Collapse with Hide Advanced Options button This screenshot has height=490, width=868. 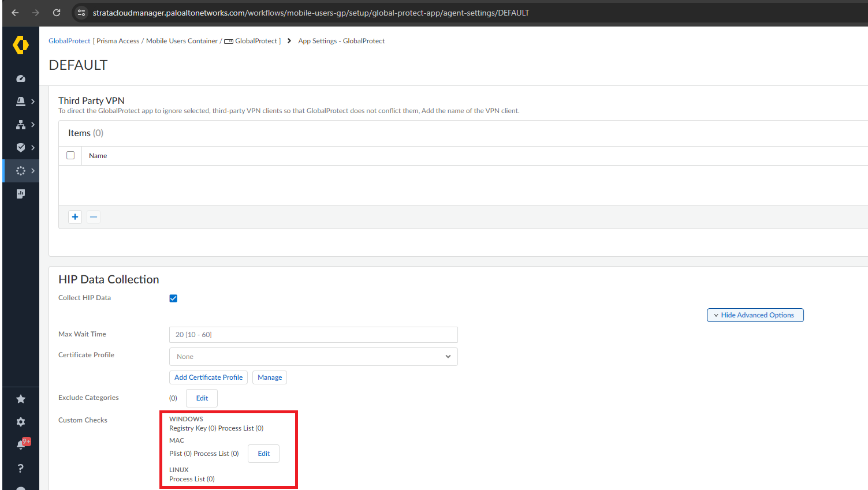[x=755, y=315]
